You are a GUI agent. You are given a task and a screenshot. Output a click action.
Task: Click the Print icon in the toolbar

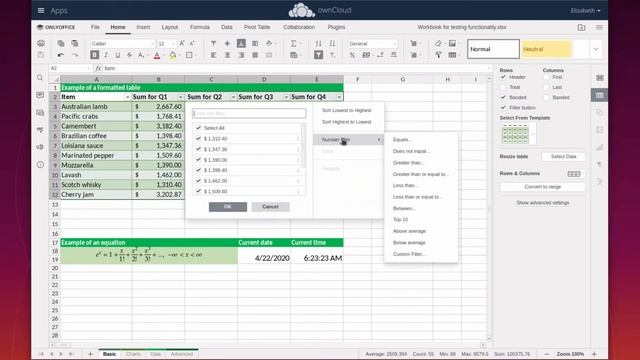41,43
